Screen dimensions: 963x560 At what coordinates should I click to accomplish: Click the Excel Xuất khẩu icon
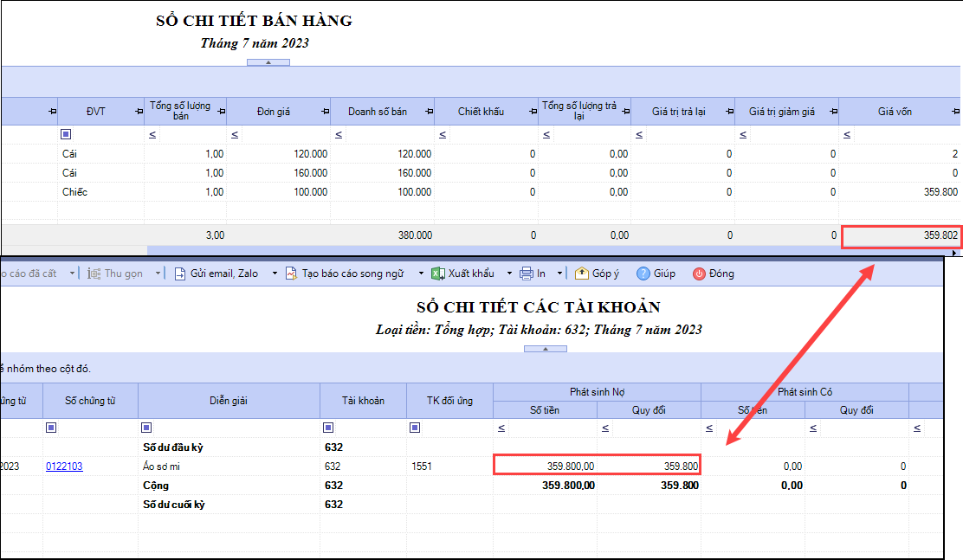coord(438,274)
